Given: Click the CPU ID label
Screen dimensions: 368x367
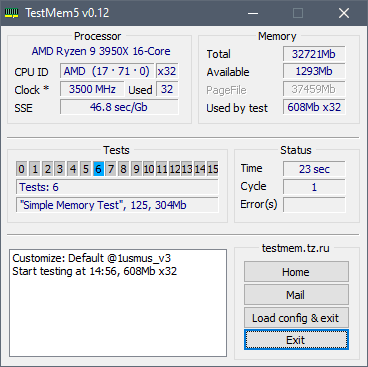Looking at the screenshot, I should tap(31, 72).
